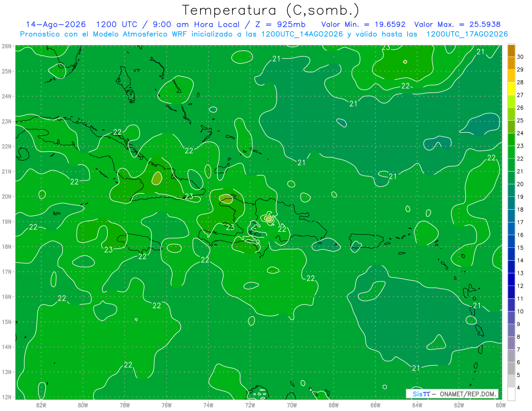This screenshot has width=532, height=411.
Task: Click the '1200UTC_14AGO2026' initialization timestamp
Action: tap(302, 34)
